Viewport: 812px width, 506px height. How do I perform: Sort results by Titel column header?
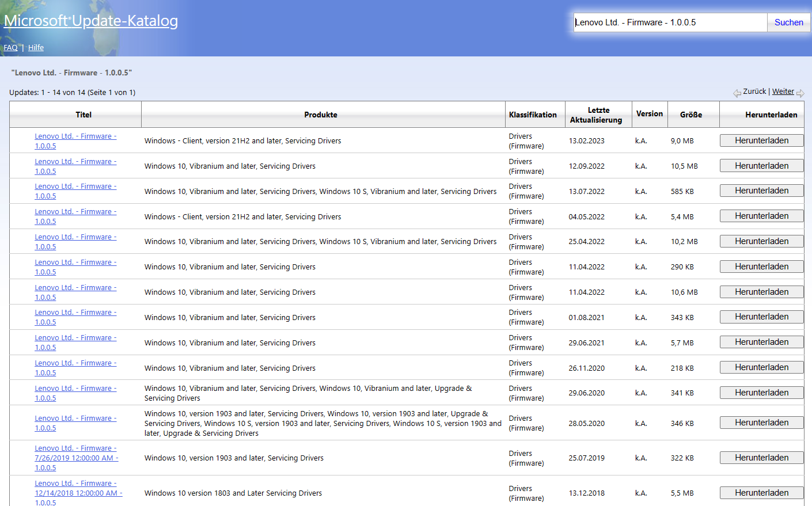[x=84, y=115]
